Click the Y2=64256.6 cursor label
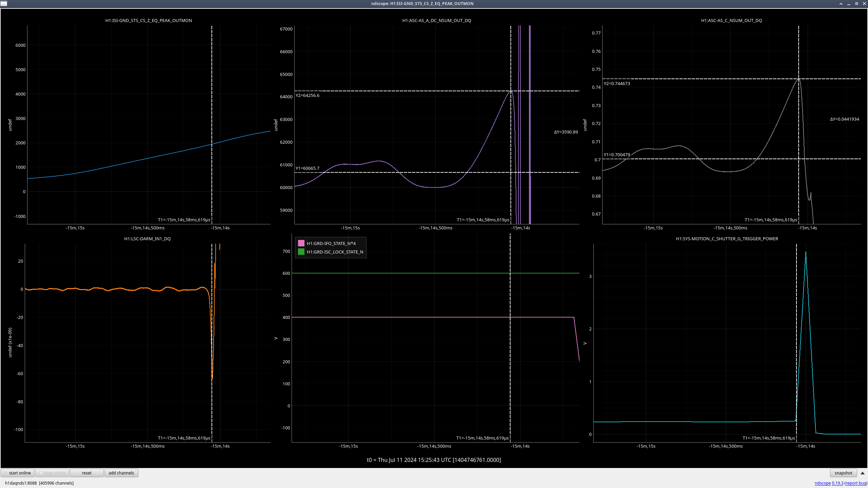The image size is (868, 488). 308,95
